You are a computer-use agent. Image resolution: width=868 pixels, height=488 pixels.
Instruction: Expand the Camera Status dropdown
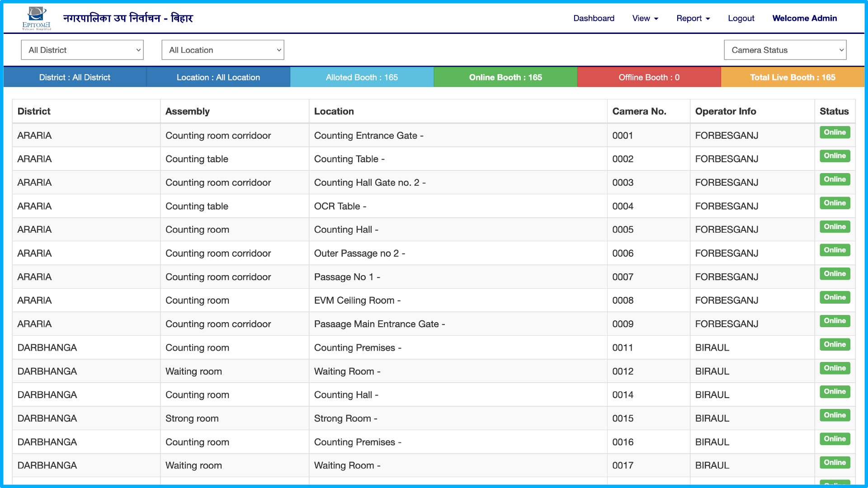tap(785, 50)
